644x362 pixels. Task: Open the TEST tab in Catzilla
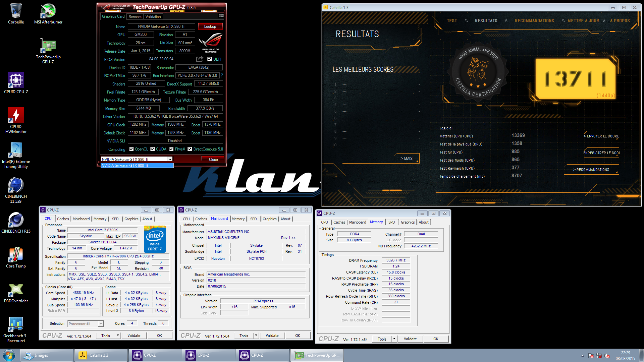(452, 21)
